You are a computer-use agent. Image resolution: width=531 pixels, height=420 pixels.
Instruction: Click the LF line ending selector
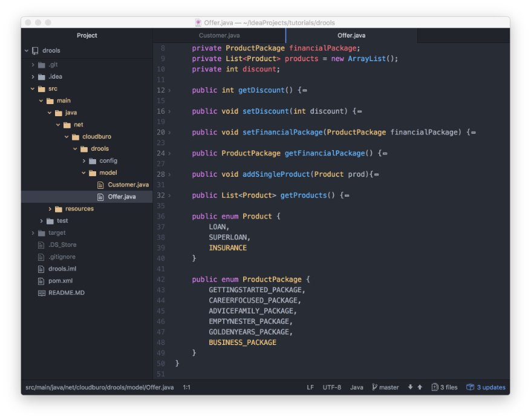point(310,387)
